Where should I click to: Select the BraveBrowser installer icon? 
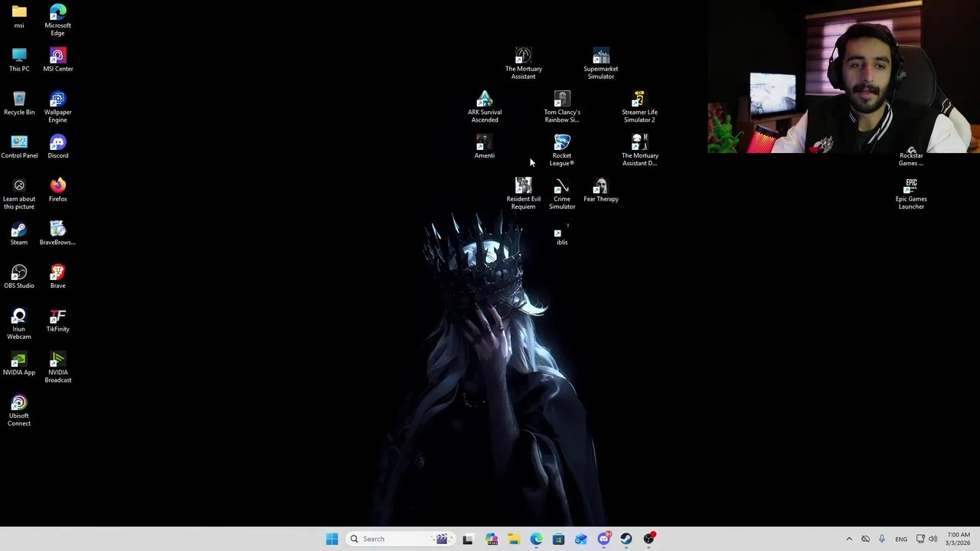pos(57,233)
